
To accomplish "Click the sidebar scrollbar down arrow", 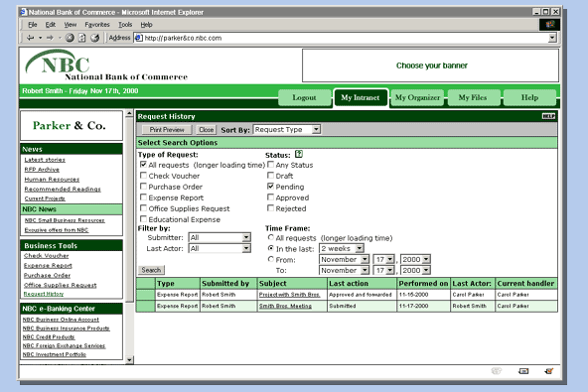I will (x=129, y=360).
